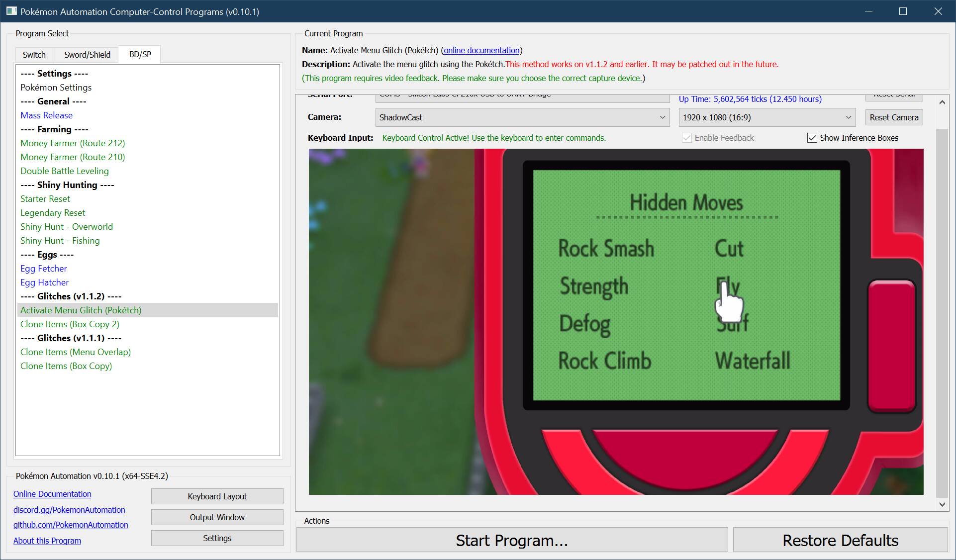Minimize the application window
Image resolution: width=956 pixels, height=560 pixels.
(868, 11)
